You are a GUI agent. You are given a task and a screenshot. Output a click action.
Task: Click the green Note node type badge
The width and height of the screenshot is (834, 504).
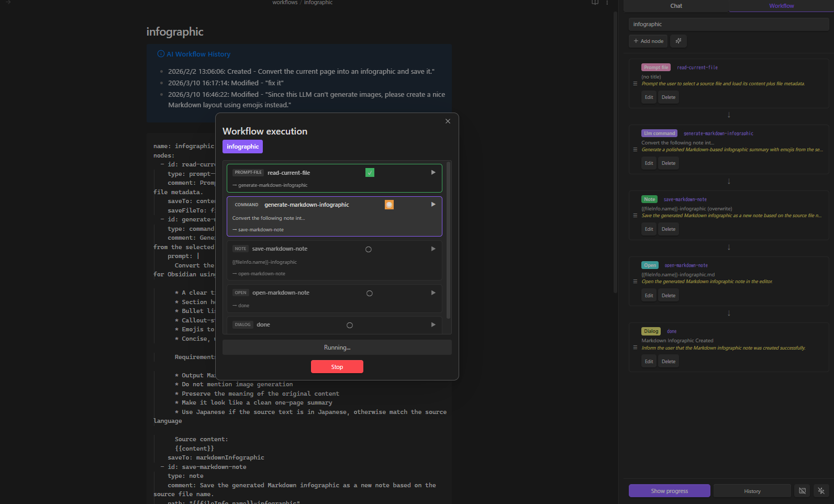649,199
